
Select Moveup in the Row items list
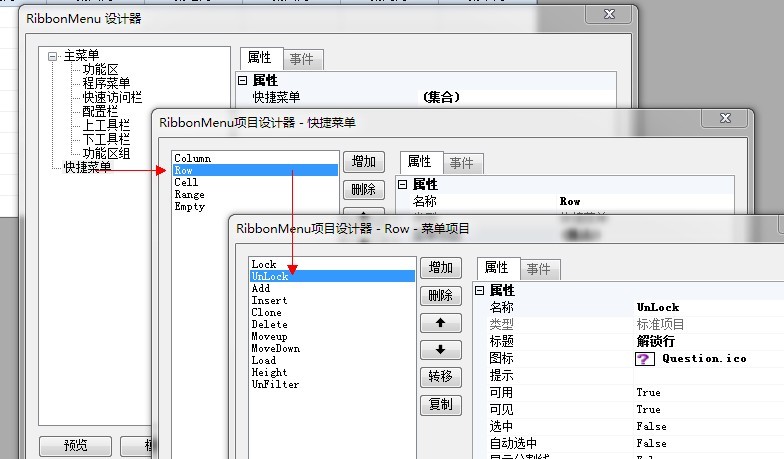[x=332, y=336]
